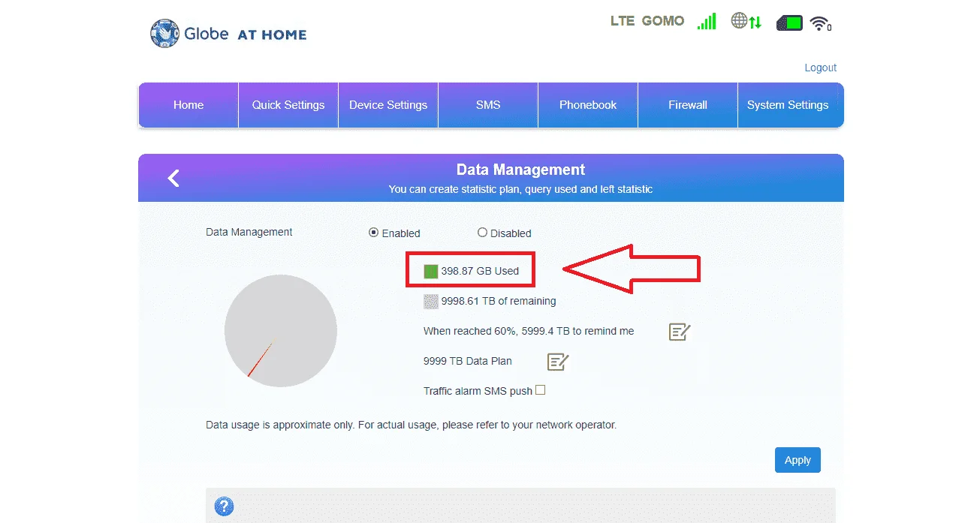The image size is (980, 523).
Task: Open the Phonebook tab
Action: coord(588,105)
